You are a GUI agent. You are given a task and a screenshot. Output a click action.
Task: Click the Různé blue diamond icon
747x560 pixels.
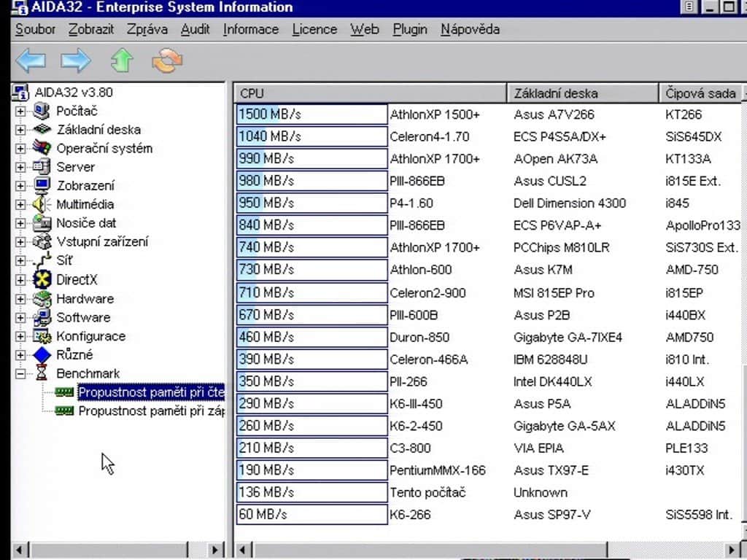[42, 355]
